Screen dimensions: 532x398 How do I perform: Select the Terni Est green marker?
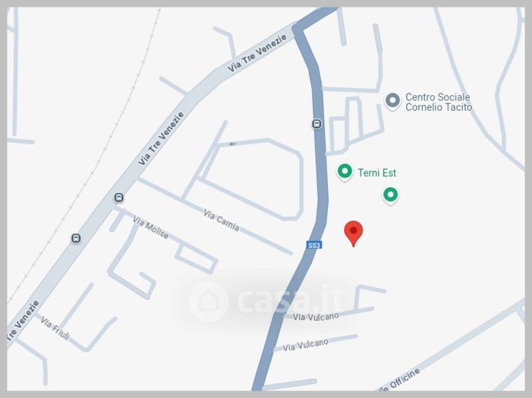(x=344, y=172)
